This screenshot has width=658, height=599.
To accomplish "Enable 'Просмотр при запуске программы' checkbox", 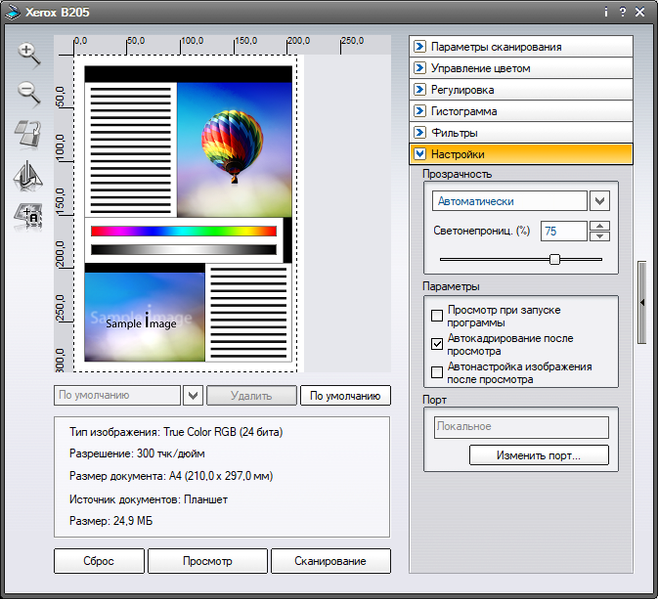I will [436, 316].
